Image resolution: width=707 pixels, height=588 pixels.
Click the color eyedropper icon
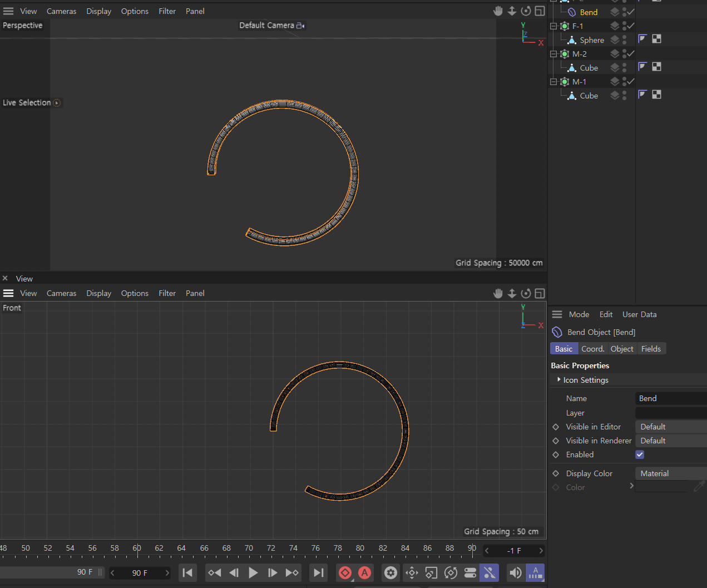pyautogui.click(x=699, y=487)
